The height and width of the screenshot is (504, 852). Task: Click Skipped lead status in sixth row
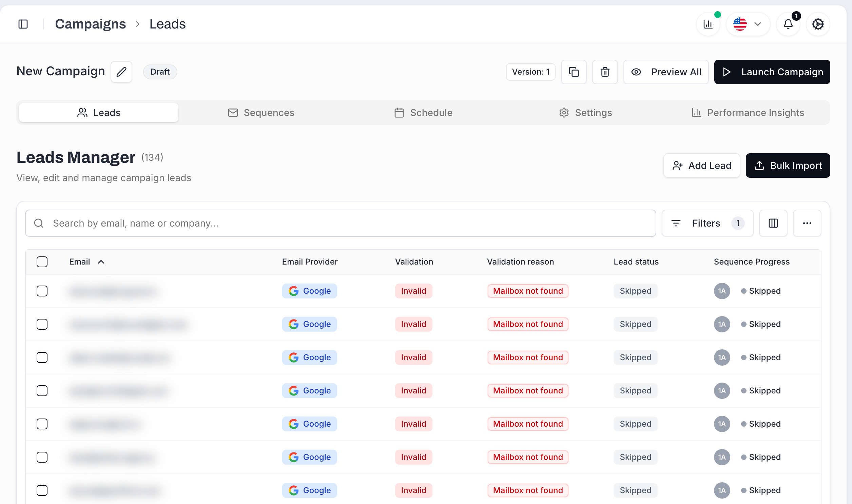(635, 458)
